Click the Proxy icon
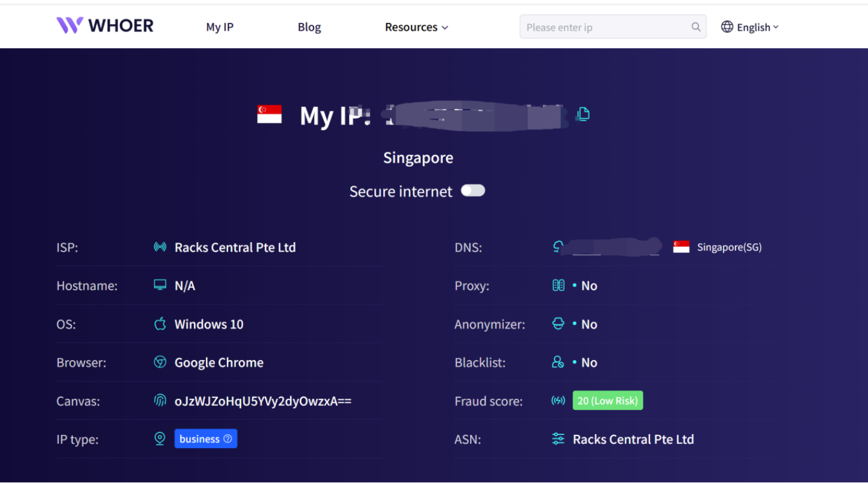 click(559, 285)
